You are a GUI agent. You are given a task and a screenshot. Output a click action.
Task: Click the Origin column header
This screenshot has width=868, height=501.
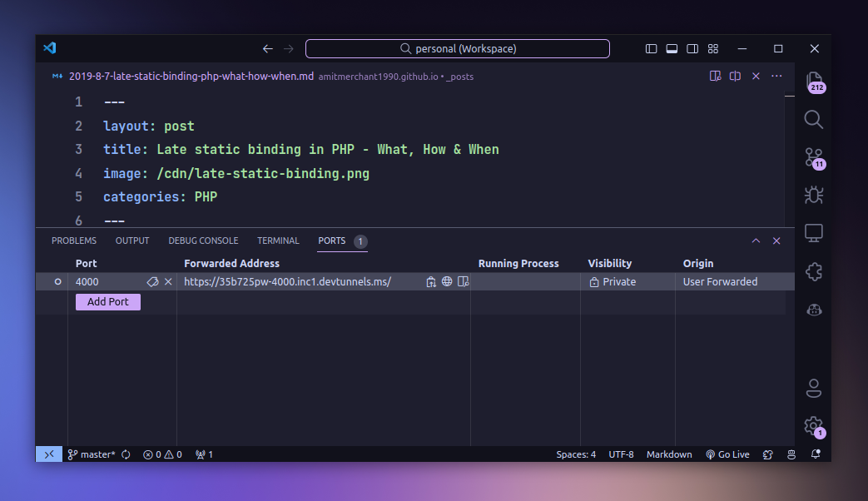(x=698, y=264)
